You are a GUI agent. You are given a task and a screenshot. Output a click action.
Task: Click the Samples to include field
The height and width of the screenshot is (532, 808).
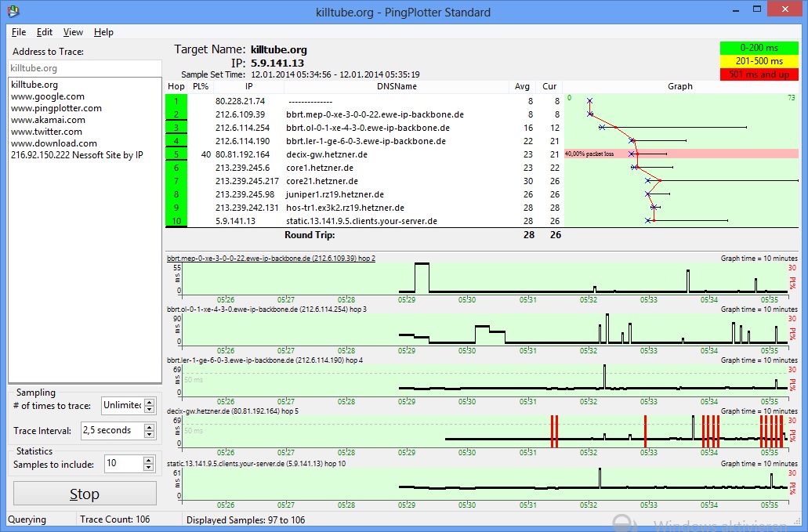coord(122,464)
